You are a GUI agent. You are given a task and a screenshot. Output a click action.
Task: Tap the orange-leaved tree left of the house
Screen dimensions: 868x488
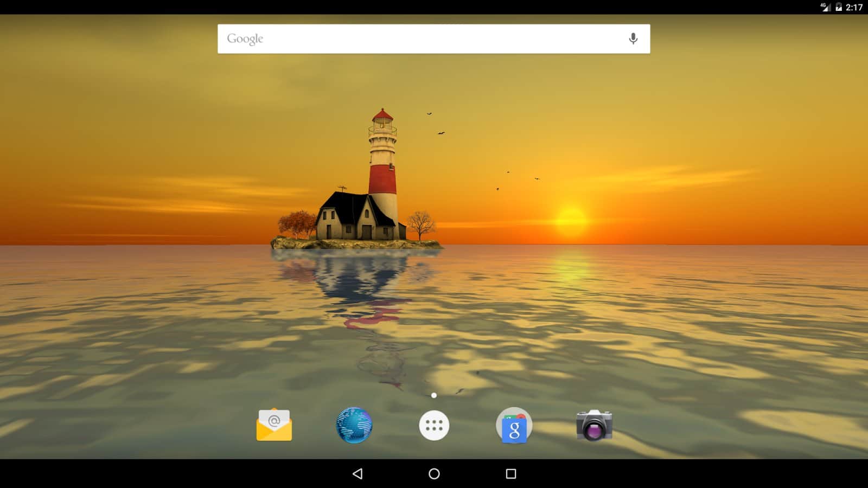coord(297,223)
